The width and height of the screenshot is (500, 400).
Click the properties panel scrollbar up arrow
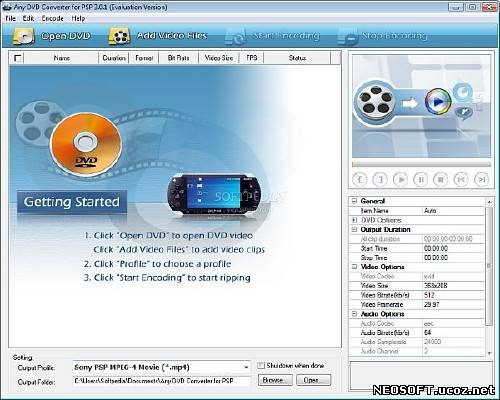tap(489, 202)
